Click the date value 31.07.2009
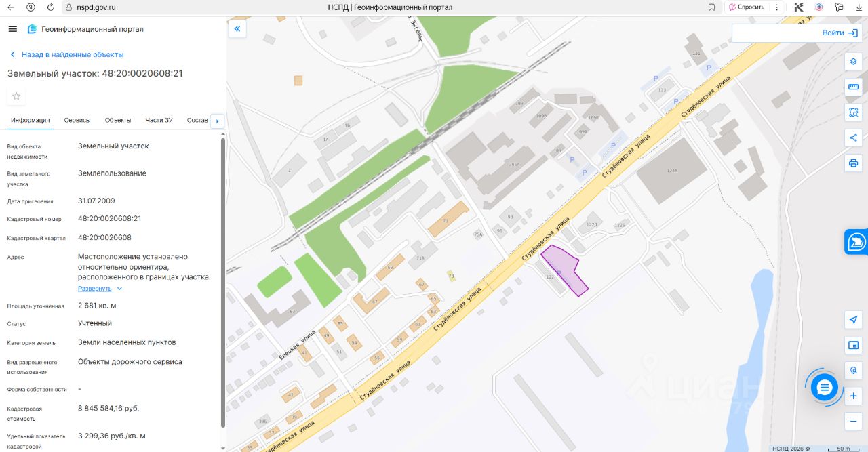The image size is (868, 452). pos(96,201)
